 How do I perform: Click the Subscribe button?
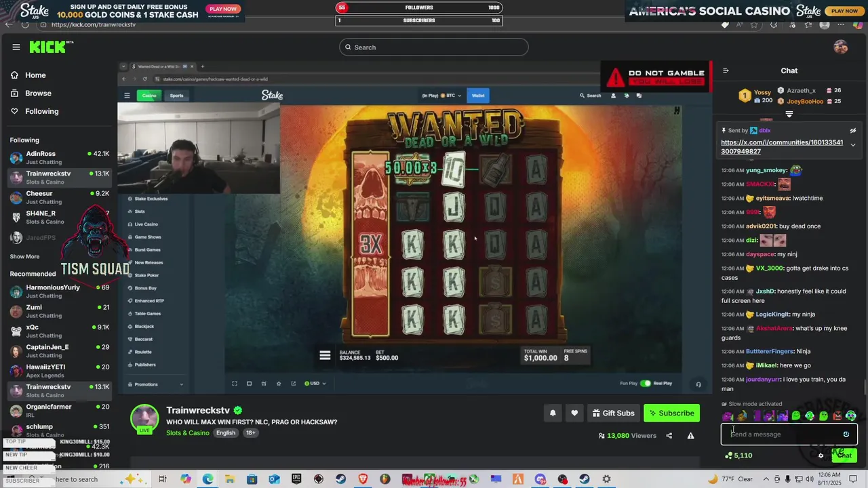click(671, 413)
